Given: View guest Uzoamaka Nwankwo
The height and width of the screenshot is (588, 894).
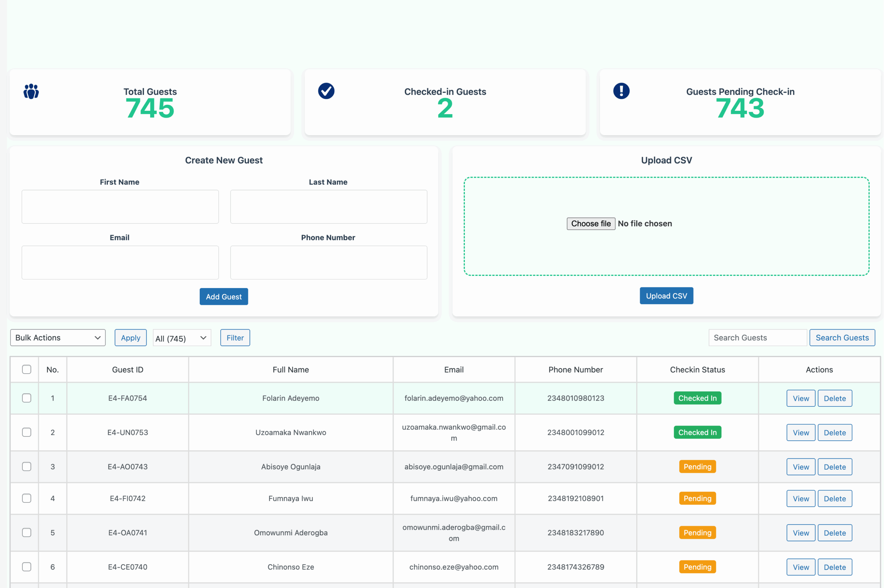Looking at the screenshot, I should (800, 433).
